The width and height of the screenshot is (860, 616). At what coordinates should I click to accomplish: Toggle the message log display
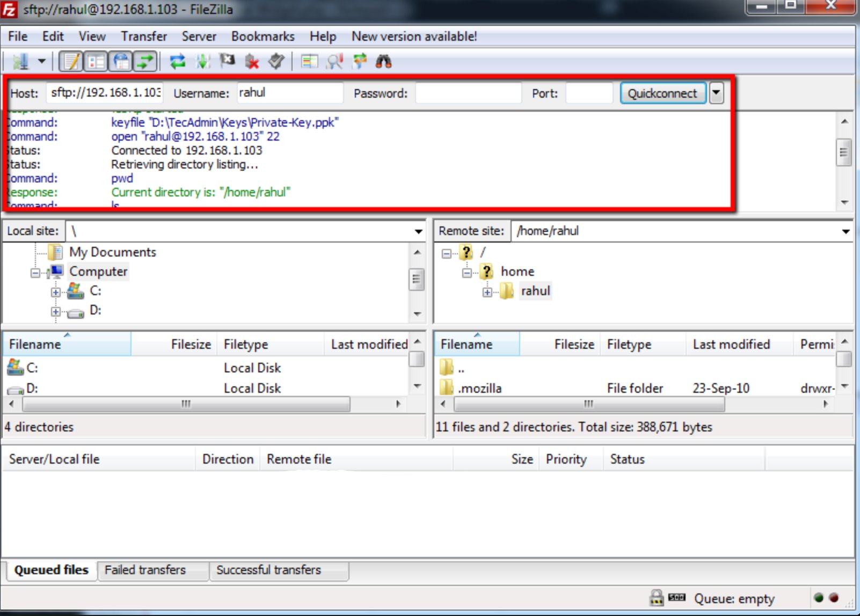point(71,62)
